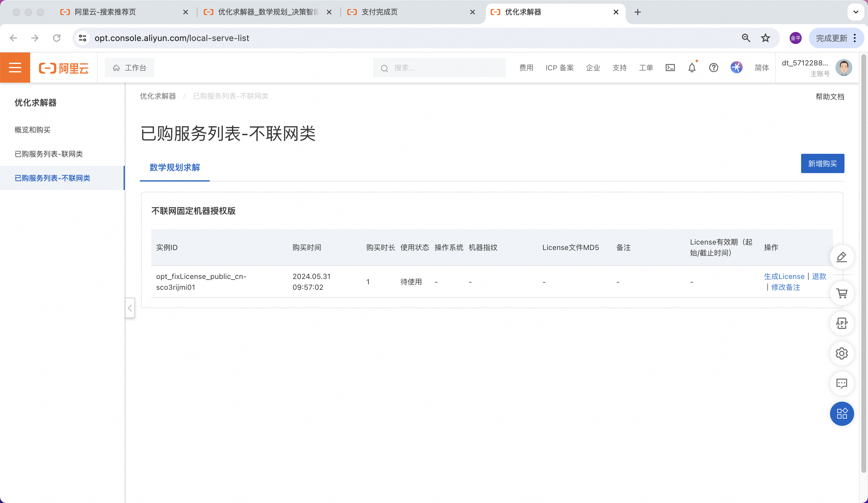The image size is (868, 503).
Task: Open the help question mark icon
Action: click(713, 68)
